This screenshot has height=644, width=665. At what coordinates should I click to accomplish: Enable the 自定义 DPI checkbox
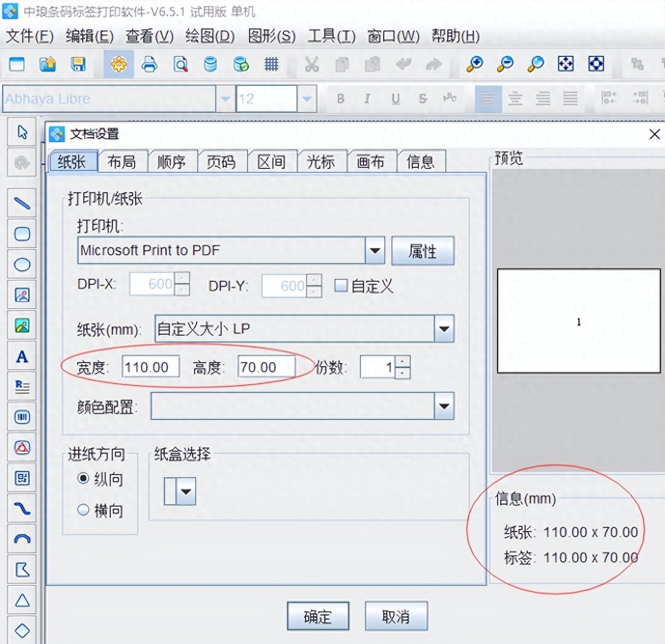341,286
